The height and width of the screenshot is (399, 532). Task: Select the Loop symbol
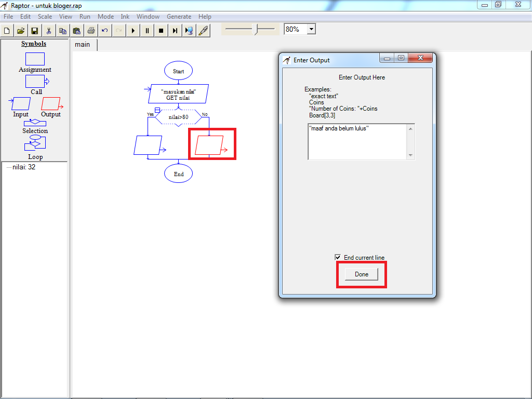pos(35,143)
